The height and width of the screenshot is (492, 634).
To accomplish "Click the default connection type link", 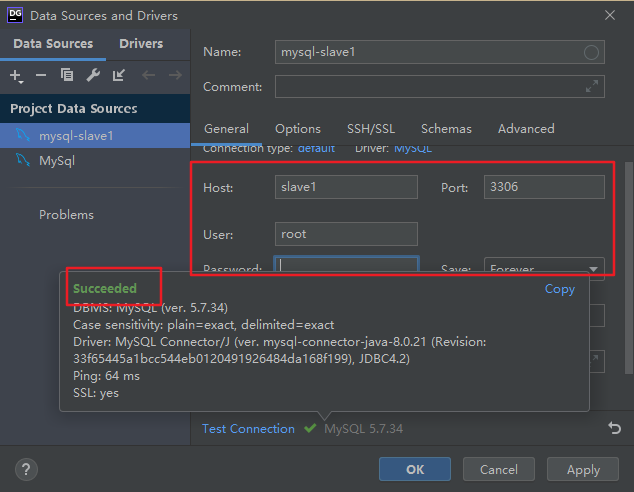I will (316, 149).
